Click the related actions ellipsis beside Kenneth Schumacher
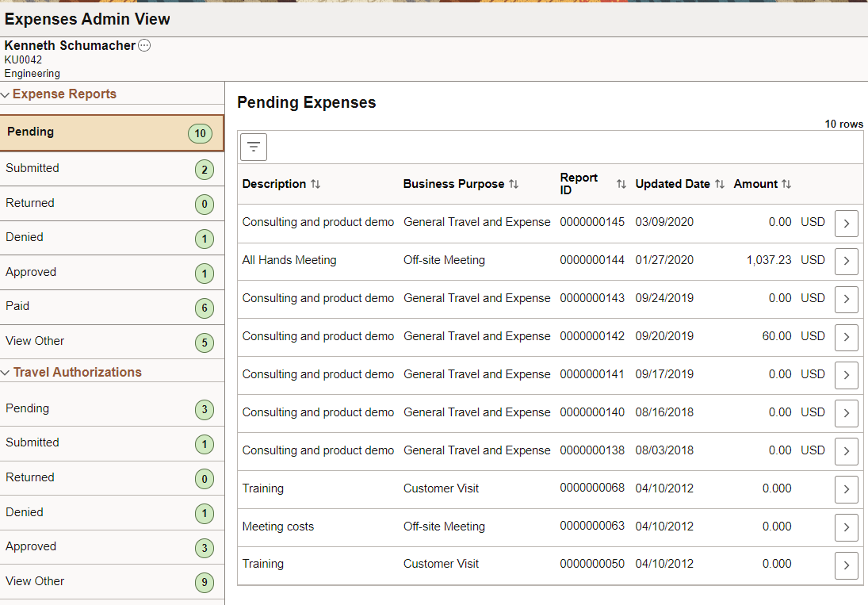 (x=143, y=45)
